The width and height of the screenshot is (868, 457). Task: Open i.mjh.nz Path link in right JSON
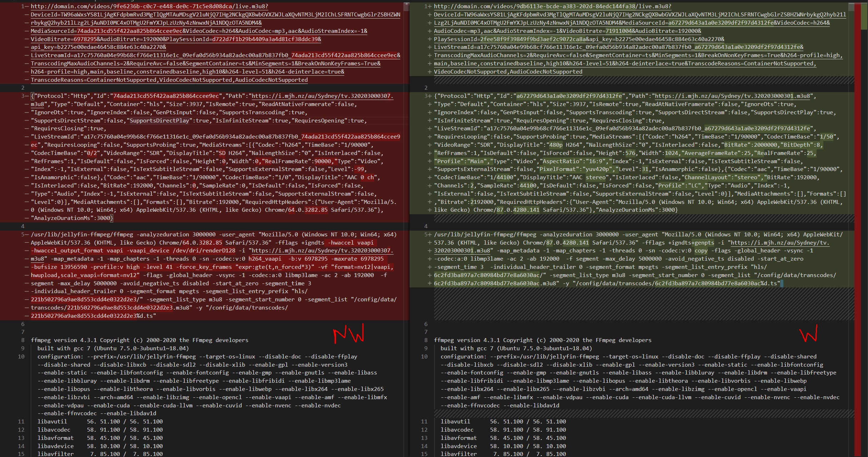(733, 96)
